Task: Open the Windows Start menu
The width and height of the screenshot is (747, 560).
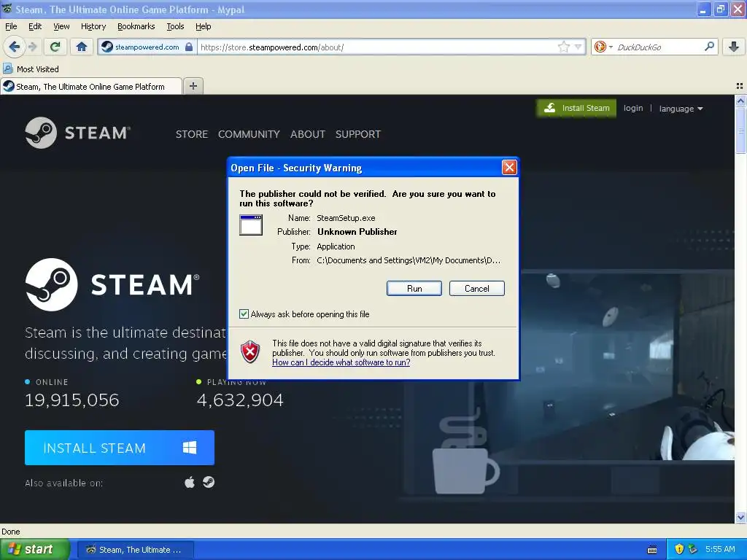Action: 34,550
